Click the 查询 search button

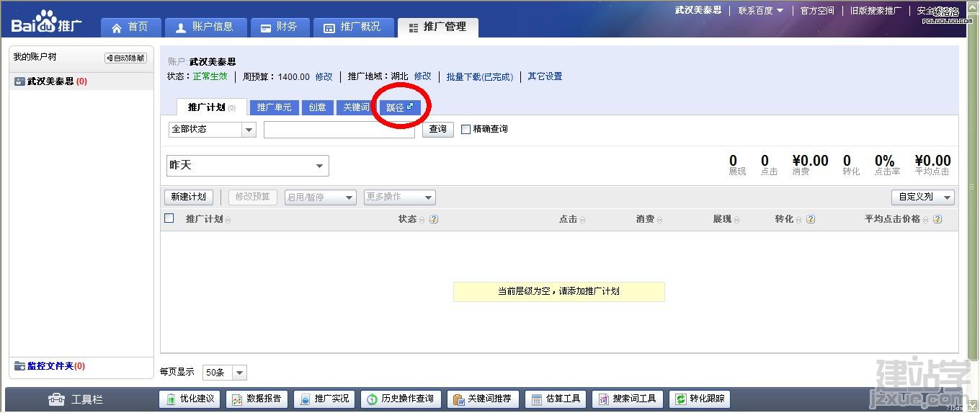click(437, 130)
